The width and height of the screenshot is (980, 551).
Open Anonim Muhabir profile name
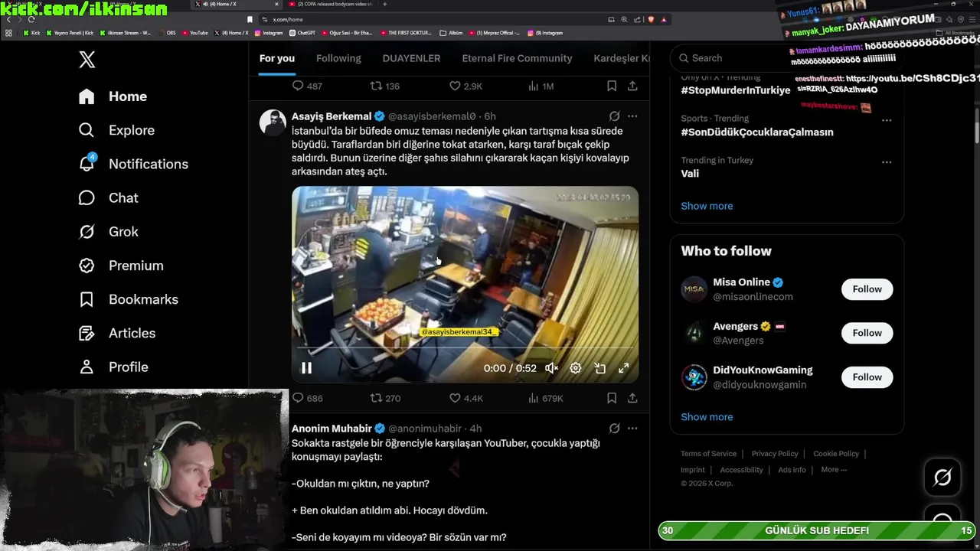coord(332,429)
